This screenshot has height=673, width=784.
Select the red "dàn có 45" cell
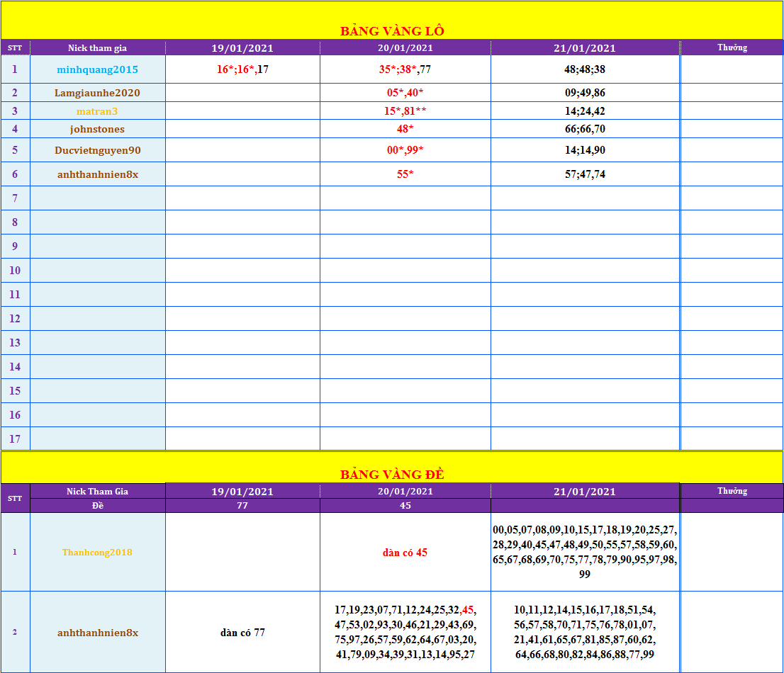coord(405,553)
